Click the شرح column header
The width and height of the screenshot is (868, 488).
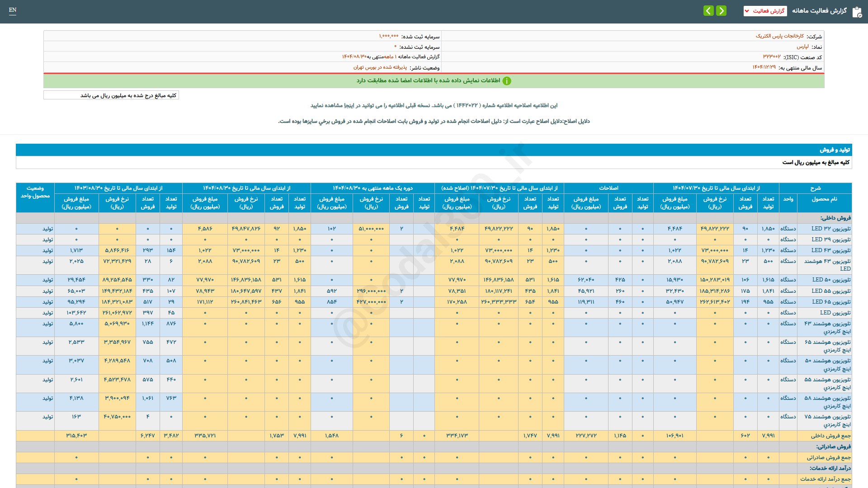coord(815,188)
